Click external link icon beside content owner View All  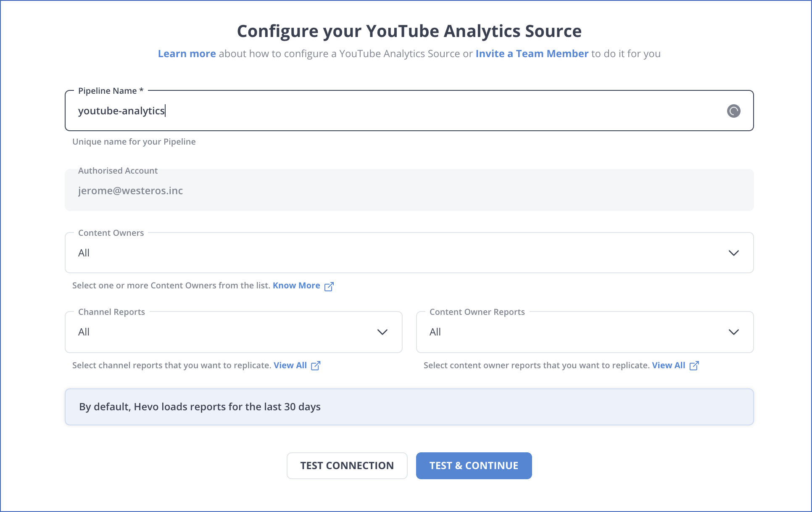[694, 366]
